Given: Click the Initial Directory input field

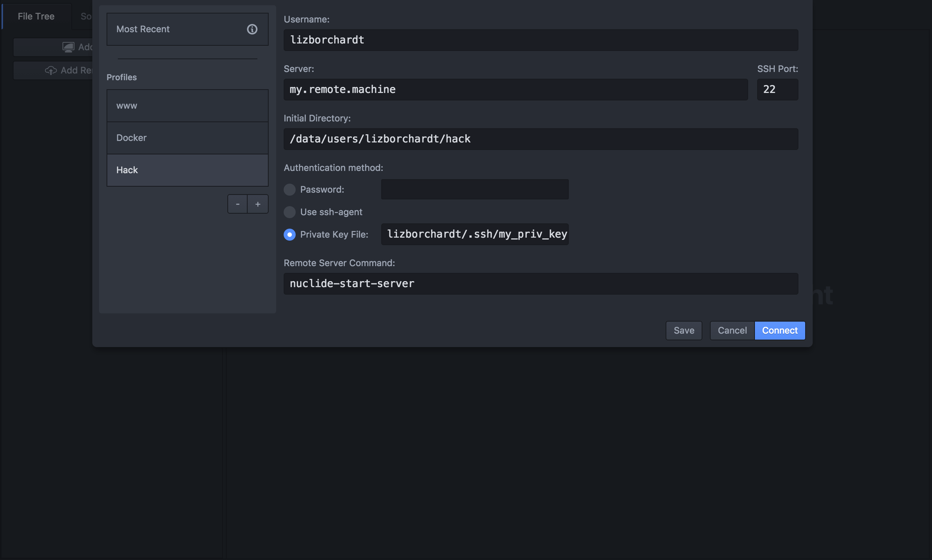Looking at the screenshot, I should 541,139.
